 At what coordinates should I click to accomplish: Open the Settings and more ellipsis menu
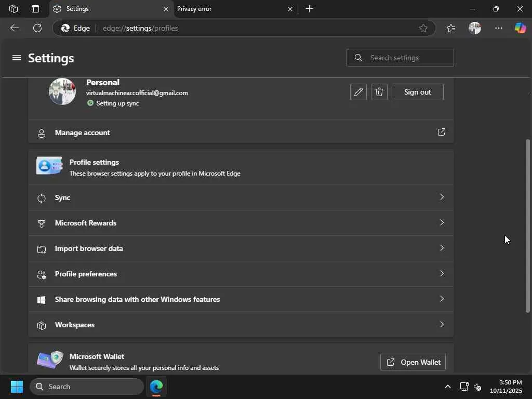[498, 28]
